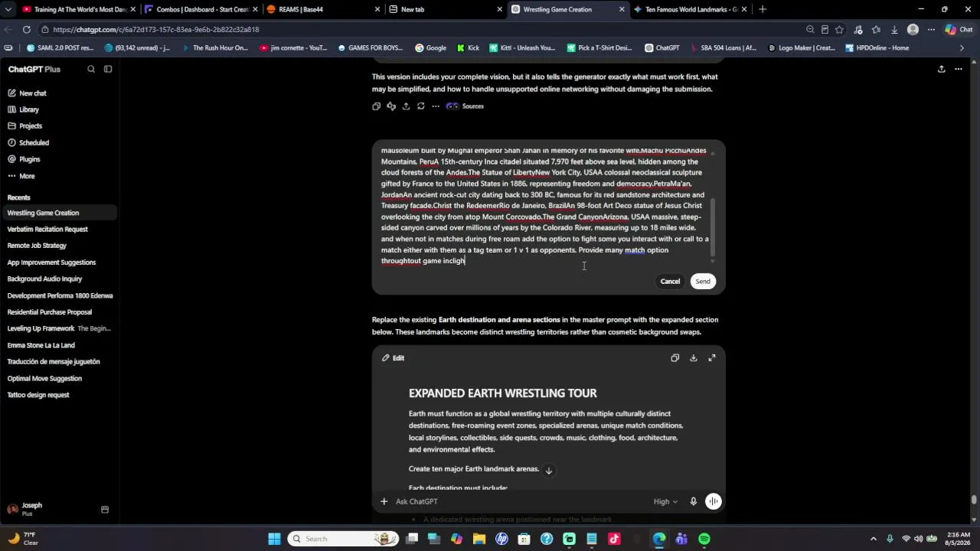Start voice mode with the waveform button
Viewport: 980px width, 551px height.
pos(713,501)
